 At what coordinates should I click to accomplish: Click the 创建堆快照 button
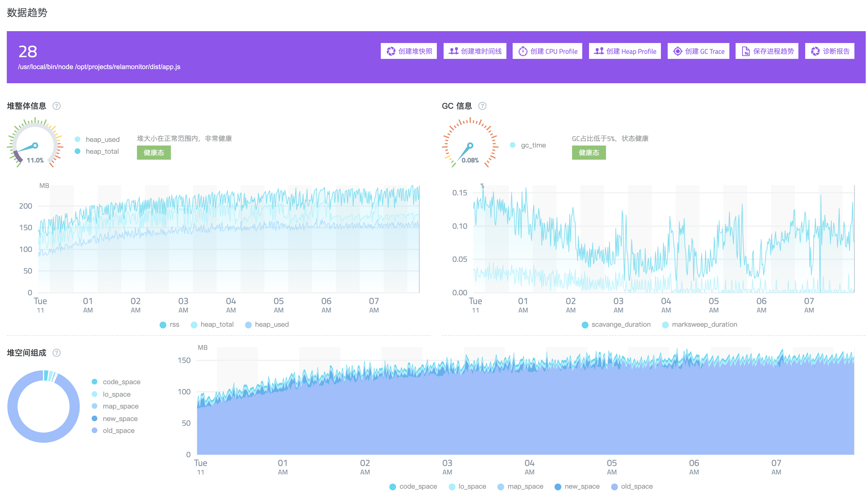[x=409, y=51]
